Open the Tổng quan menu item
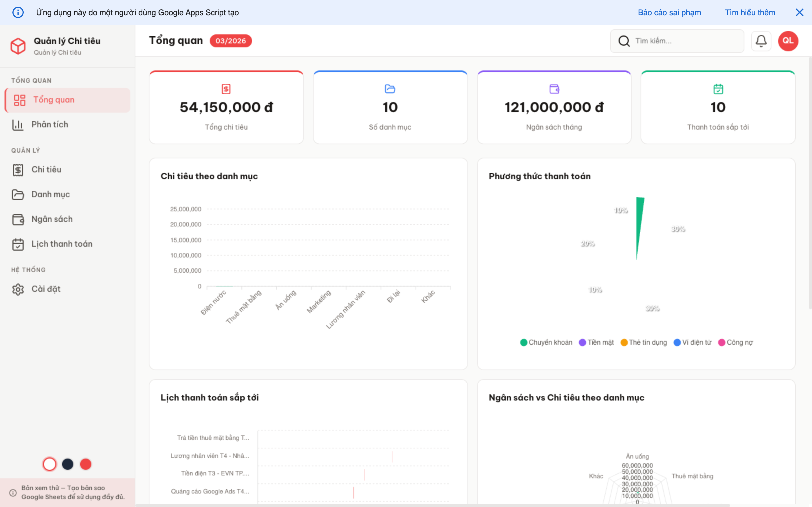The width and height of the screenshot is (812, 507). 54,100
